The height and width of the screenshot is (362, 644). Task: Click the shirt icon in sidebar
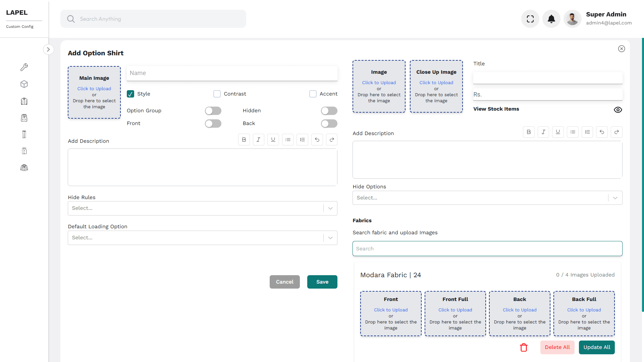coord(24,101)
